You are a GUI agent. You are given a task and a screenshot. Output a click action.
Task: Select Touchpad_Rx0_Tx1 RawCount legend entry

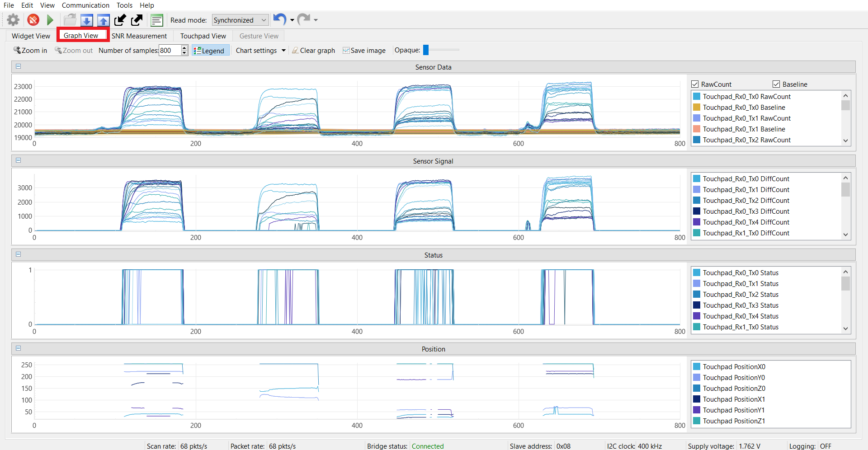click(x=746, y=118)
